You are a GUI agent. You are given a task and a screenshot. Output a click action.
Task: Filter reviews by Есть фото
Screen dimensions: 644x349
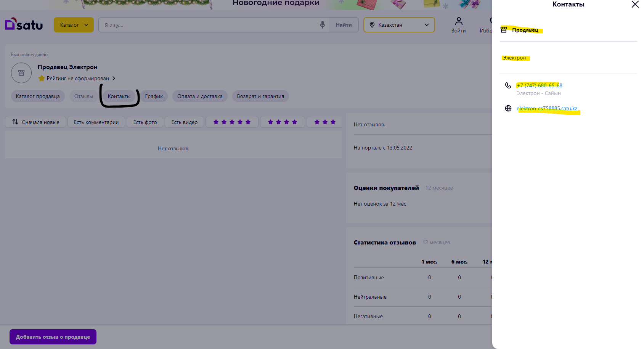[145, 122]
